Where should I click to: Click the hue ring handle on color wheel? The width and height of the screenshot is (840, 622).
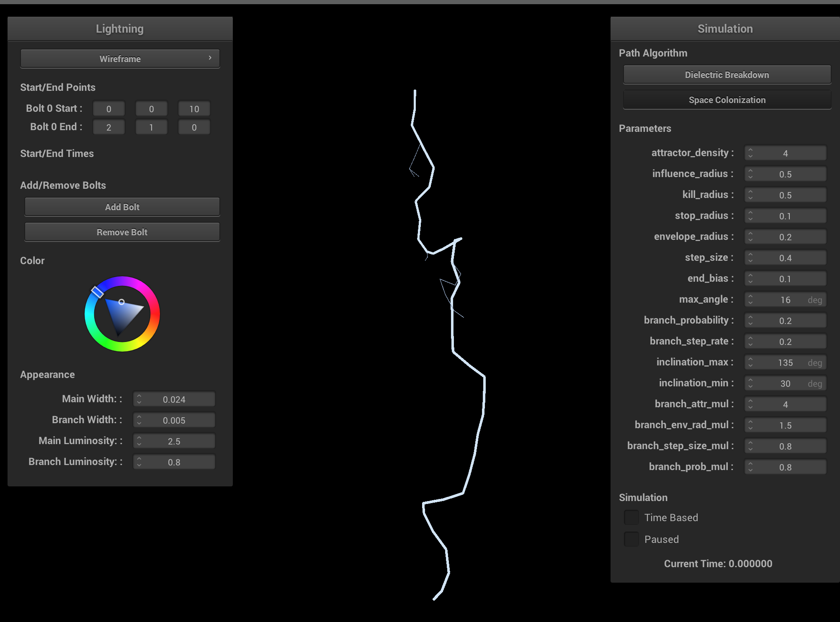point(97,292)
